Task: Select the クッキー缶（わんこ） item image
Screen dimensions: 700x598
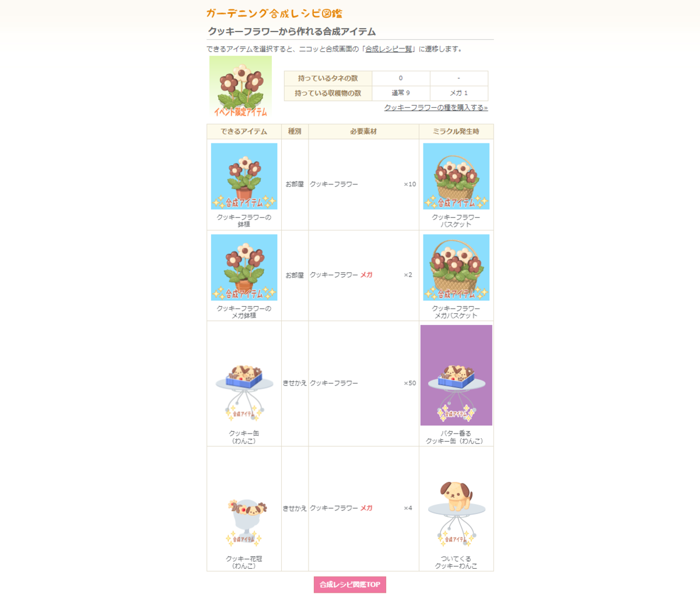Action: coord(244,392)
